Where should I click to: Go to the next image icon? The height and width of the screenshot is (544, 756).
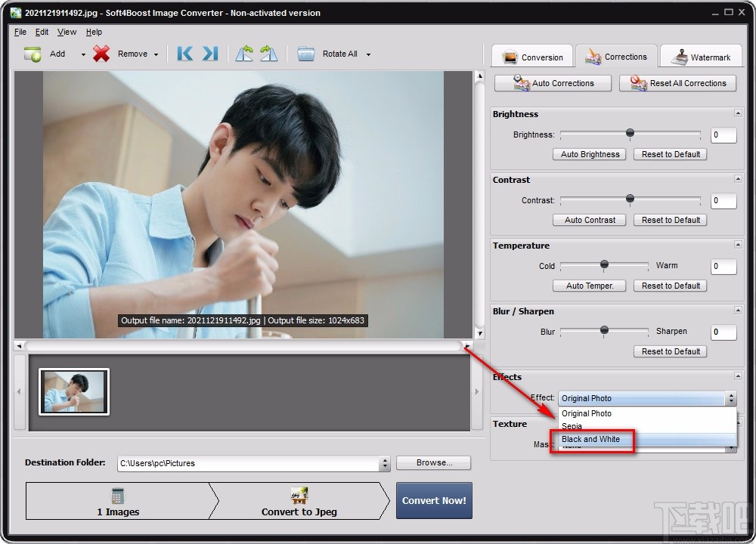(x=209, y=54)
